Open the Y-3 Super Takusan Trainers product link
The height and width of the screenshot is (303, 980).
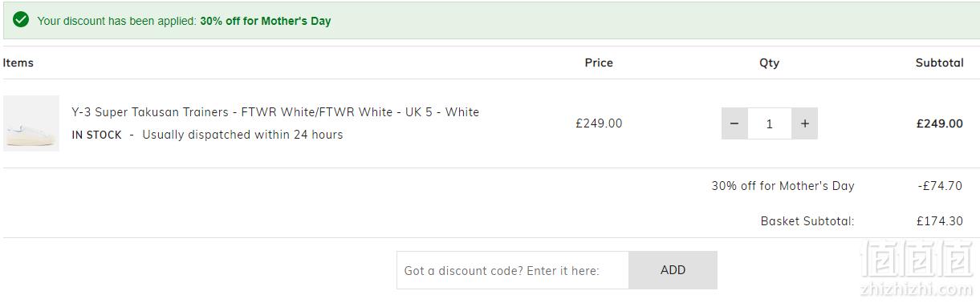click(x=275, y=112)
